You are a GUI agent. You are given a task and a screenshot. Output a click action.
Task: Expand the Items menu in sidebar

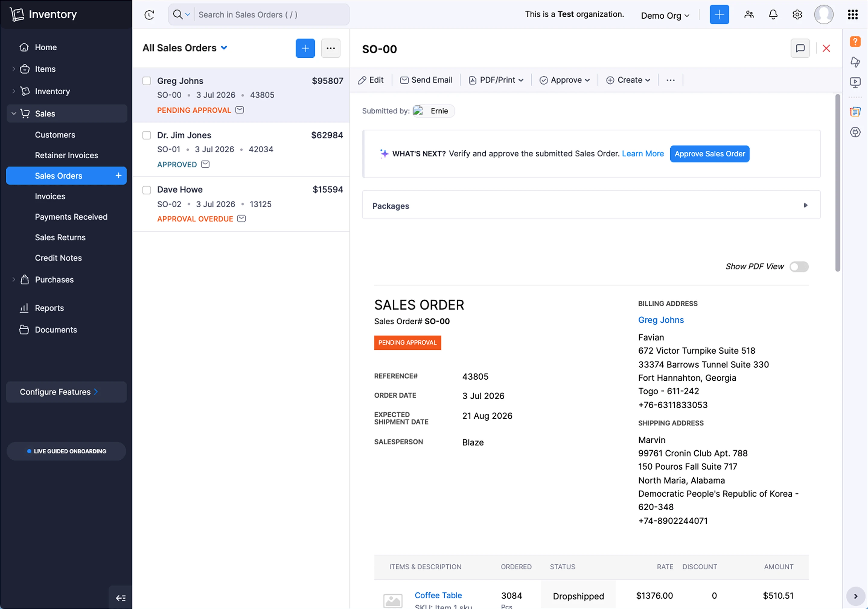click(x=14, y=69)
